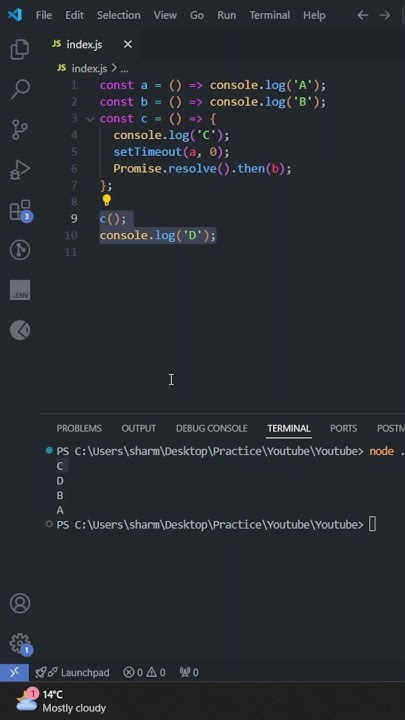Click 'setTimeout' on line 5
This screenshot has width=405, height=720.
click(x=148, y=152)
